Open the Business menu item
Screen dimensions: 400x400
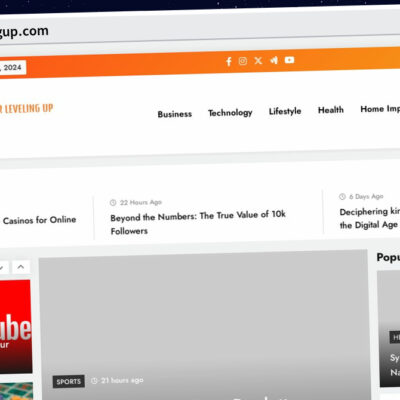pyautogui.click(x=175, y=114)
